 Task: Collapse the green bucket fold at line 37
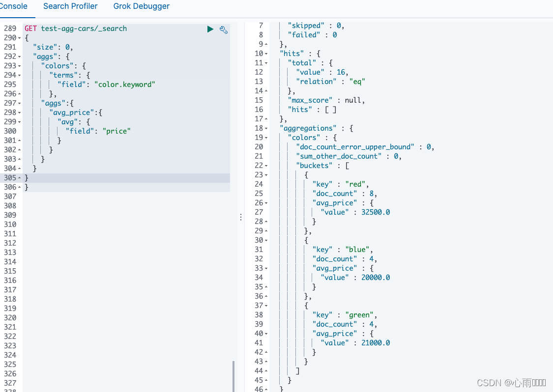pyautogui.click(x=266, y=306)
